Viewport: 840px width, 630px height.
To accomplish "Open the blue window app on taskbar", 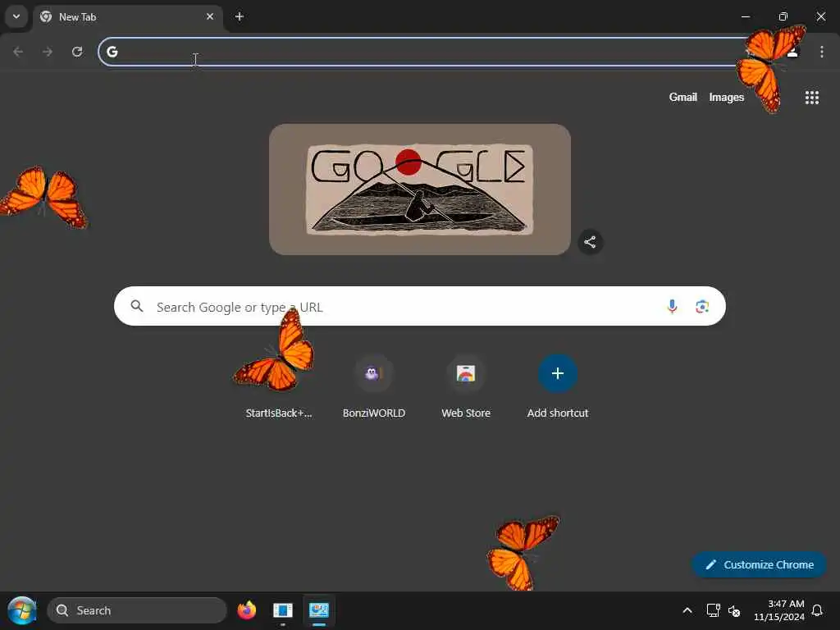I will (x=283, y=610).
